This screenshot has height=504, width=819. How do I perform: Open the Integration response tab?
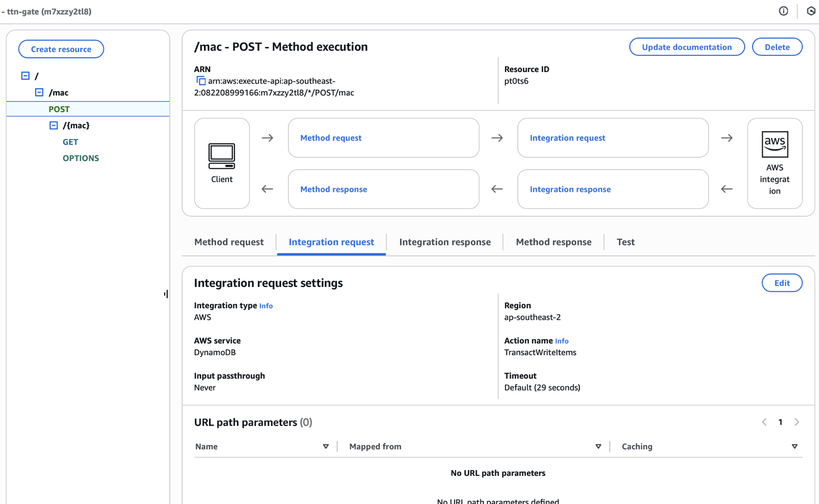pos(445,242)
